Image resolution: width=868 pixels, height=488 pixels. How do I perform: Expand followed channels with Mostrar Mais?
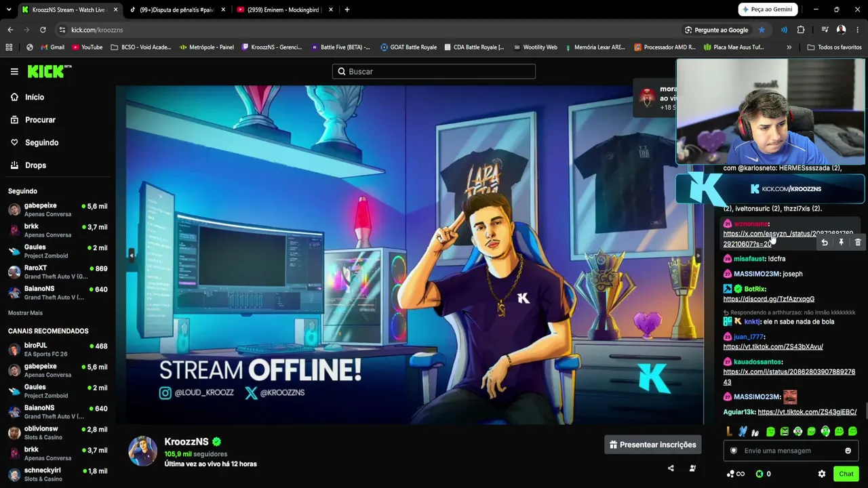25,313
